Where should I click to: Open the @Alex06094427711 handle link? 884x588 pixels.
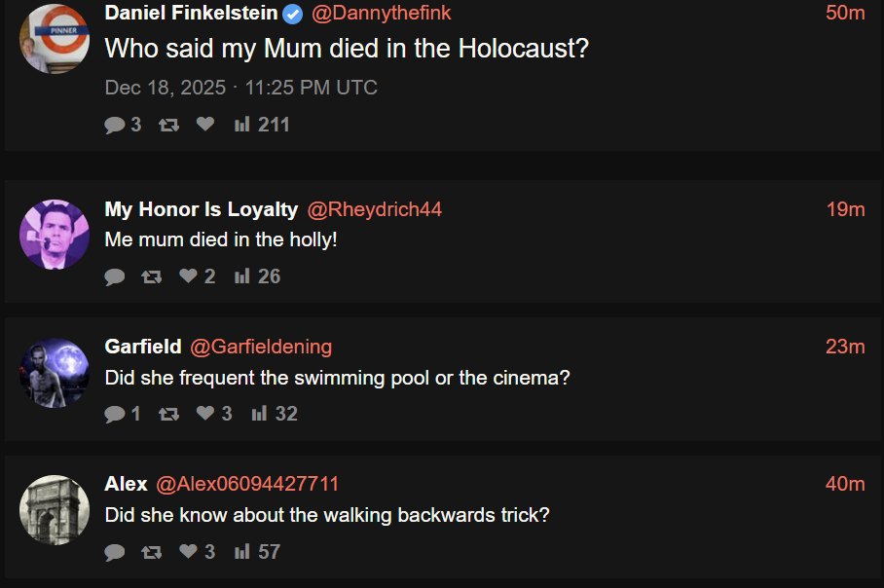[x=247, y=484]
